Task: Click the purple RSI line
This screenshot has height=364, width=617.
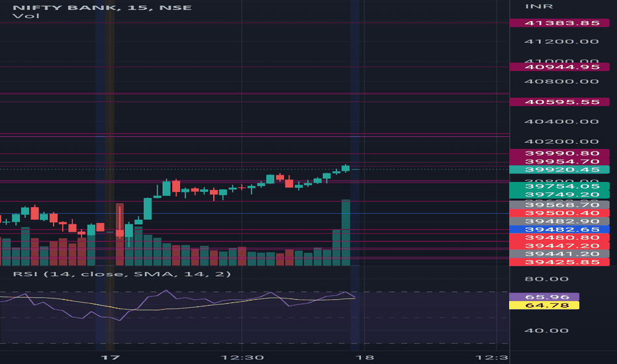Action: [166, 291]
